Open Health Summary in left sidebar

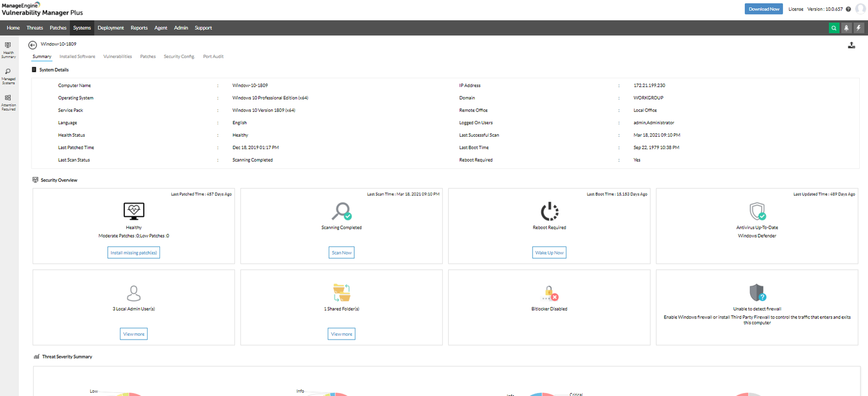point(8,50)
